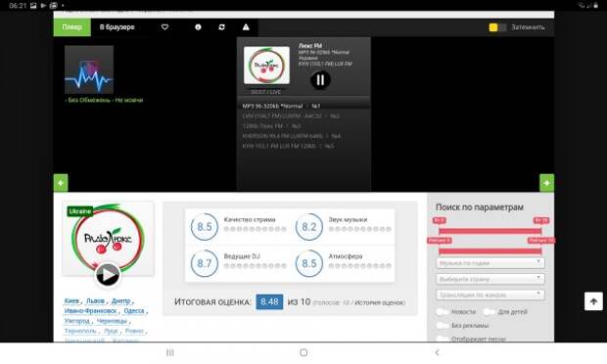Switch to the В браузере tab
The height and width of the screenshot is (364, 607).
(x=117, y=27)
